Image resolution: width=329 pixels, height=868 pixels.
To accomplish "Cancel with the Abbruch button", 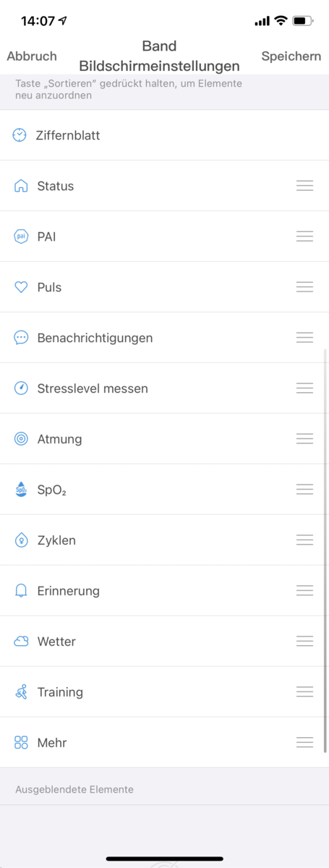I will click(32, 56).
